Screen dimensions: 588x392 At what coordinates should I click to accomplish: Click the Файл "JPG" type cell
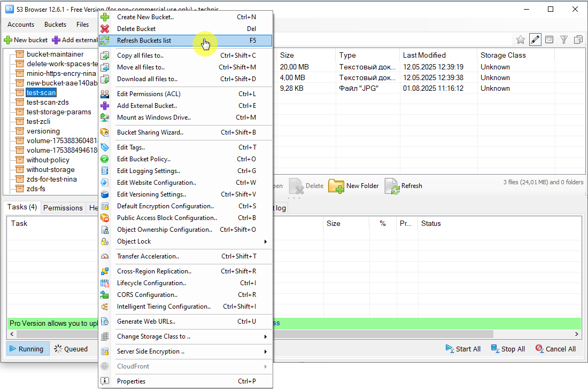tap(359, 89)
